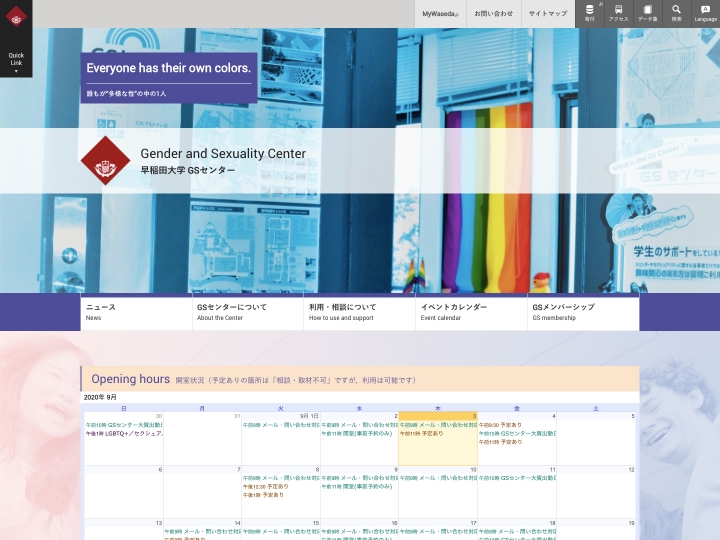Open the お問い合わせ contact link

tap(494, 14)
